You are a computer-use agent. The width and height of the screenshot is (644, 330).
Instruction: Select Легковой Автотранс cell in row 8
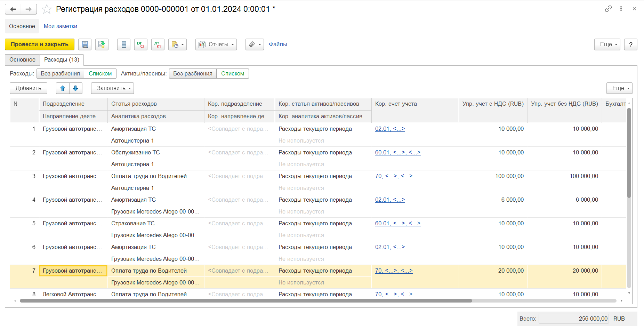pyautogui.click(x=73, y=295)
